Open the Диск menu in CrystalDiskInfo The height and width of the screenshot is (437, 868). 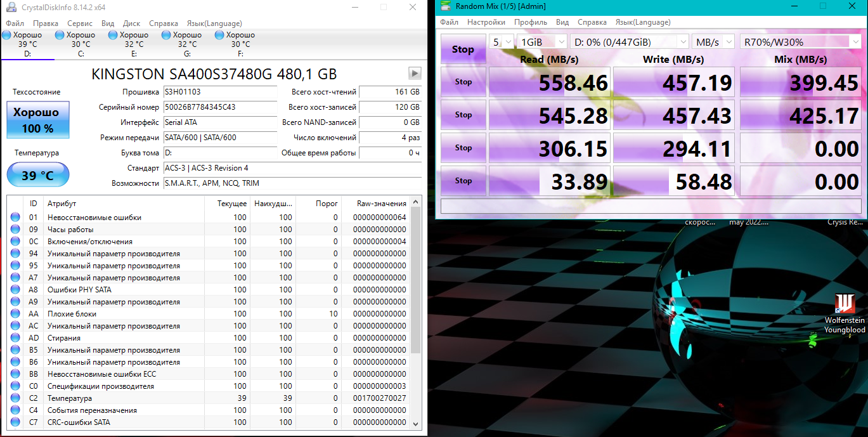(x=132, y=23)
